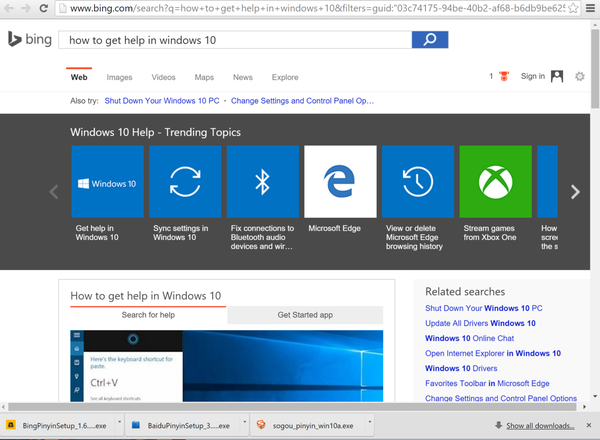Click the Show all downloads arrow icon

498,425
